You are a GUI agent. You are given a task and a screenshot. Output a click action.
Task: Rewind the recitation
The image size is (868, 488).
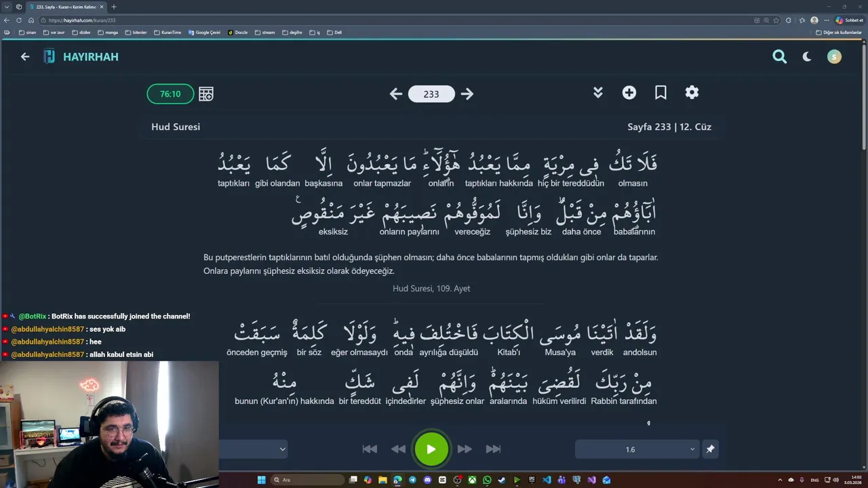point(399,449)
